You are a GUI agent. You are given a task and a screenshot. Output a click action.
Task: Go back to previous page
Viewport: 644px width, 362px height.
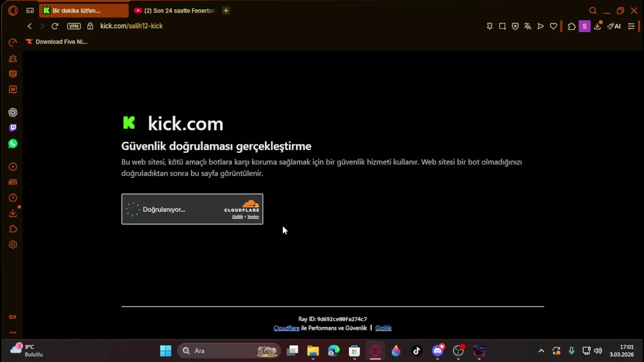30,26
